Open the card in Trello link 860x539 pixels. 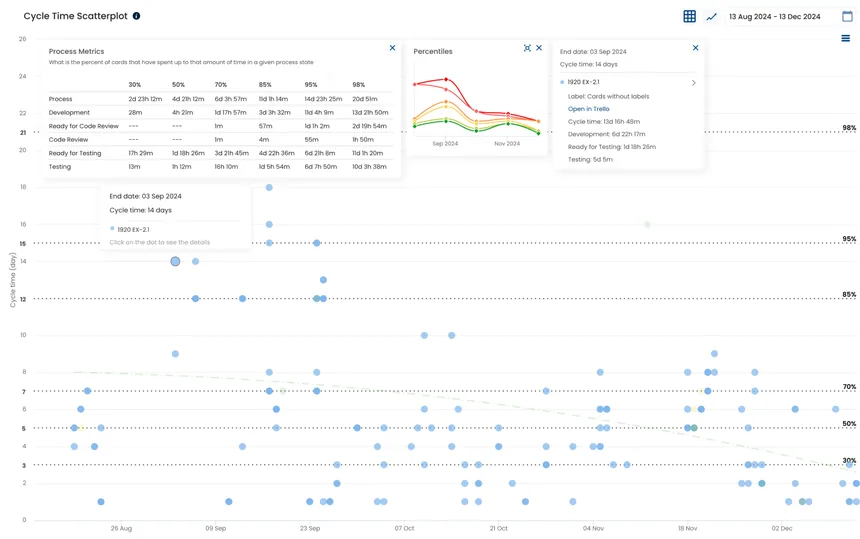pos(589,109)
